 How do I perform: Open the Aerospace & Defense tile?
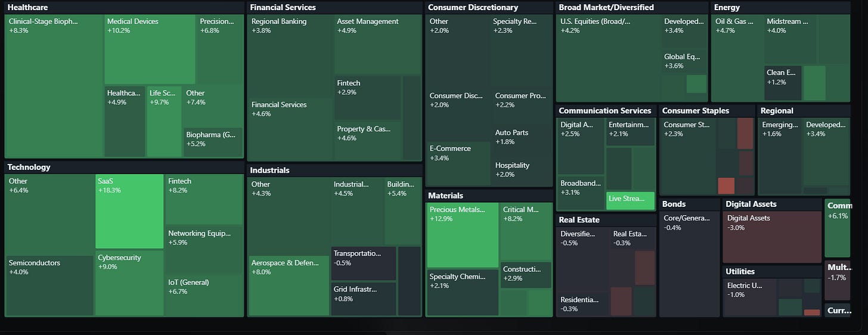pyautogui.click(x=289, y=286)
